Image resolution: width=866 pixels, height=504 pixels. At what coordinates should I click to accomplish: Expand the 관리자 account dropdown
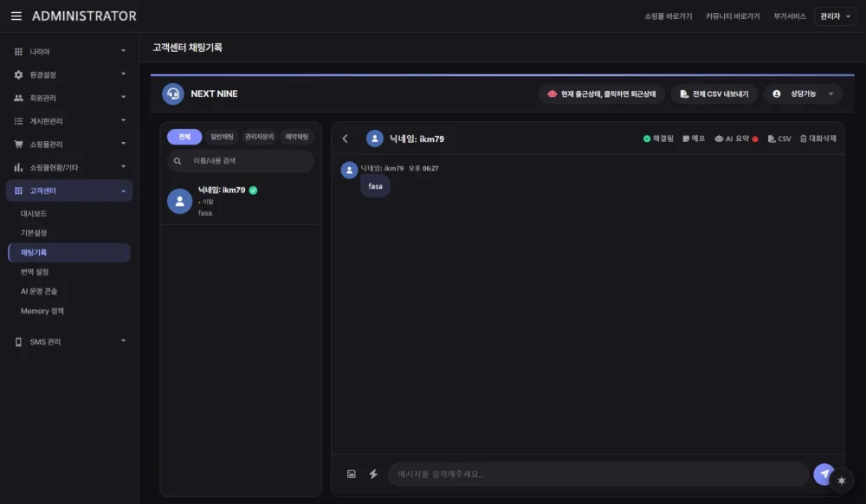[835, 16]
